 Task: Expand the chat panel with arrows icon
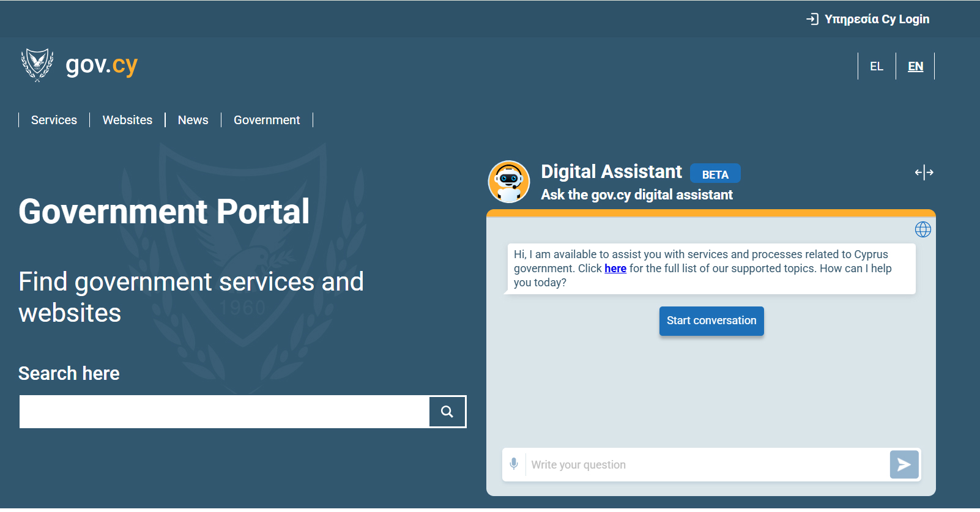click(924, 173)
